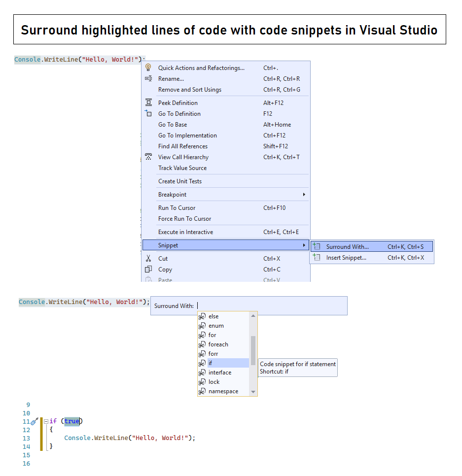462x476 pixels.
Task: Click the Console.WriteLine code on line 13
Action: [130, 438]
